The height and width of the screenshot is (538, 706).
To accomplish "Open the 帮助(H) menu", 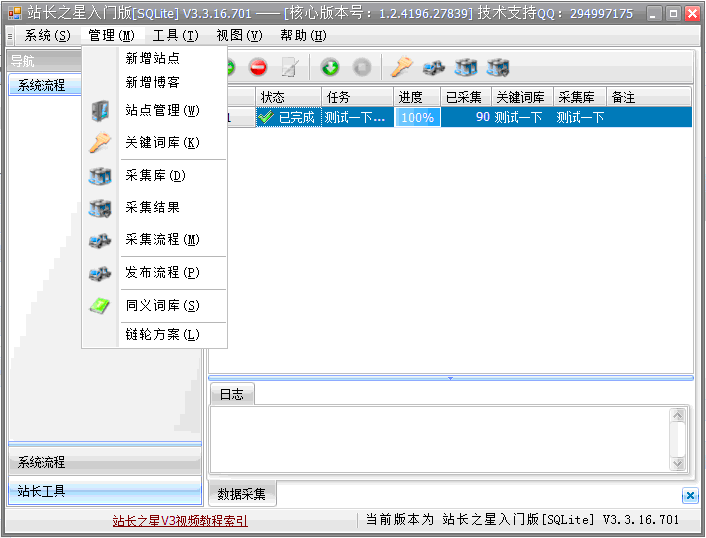I will 303,36.
